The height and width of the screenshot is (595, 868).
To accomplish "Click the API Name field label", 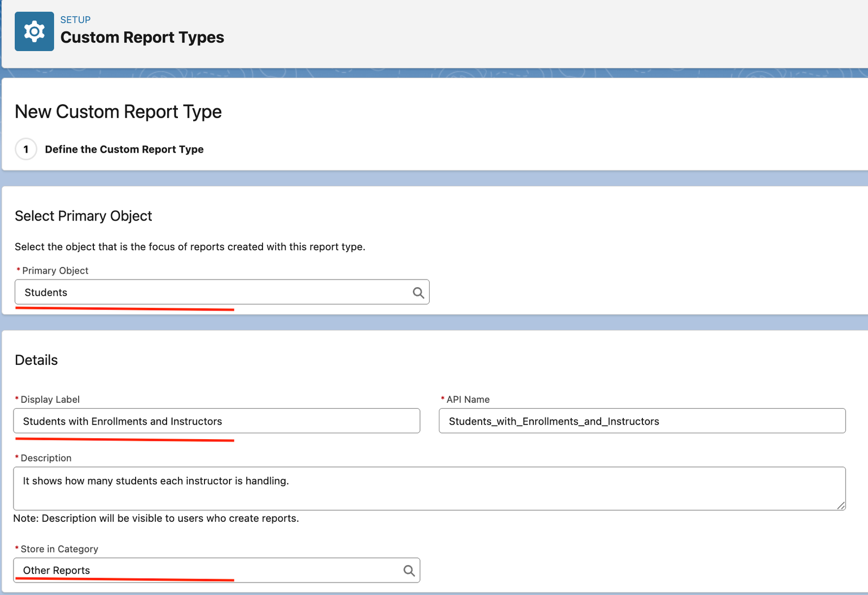I will (x=468, y=400).
